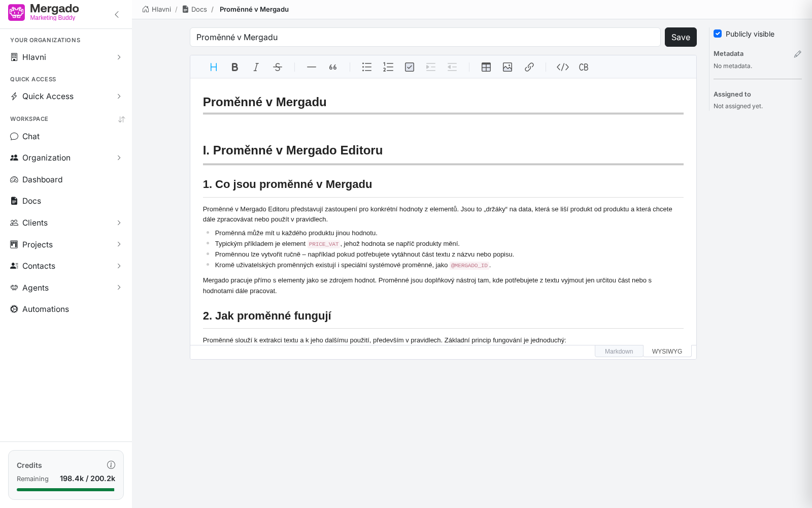Sort workspace items via the arrows icon
812x508 pixels.
[121, 119]
